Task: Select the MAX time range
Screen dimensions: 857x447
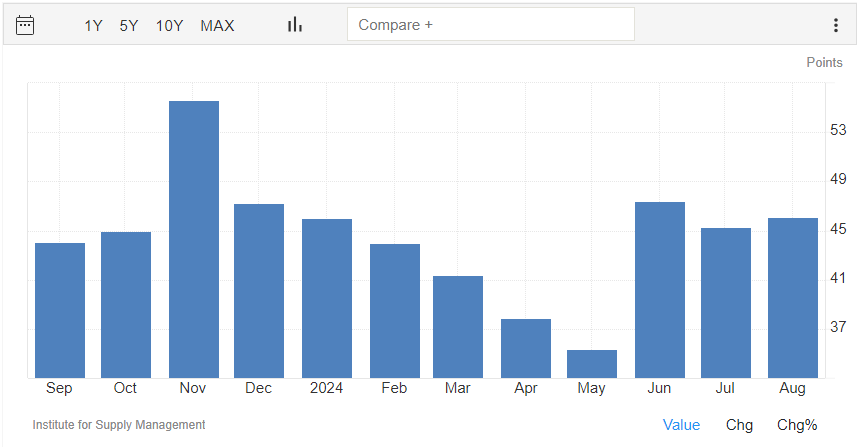Action: pos(217,26)
